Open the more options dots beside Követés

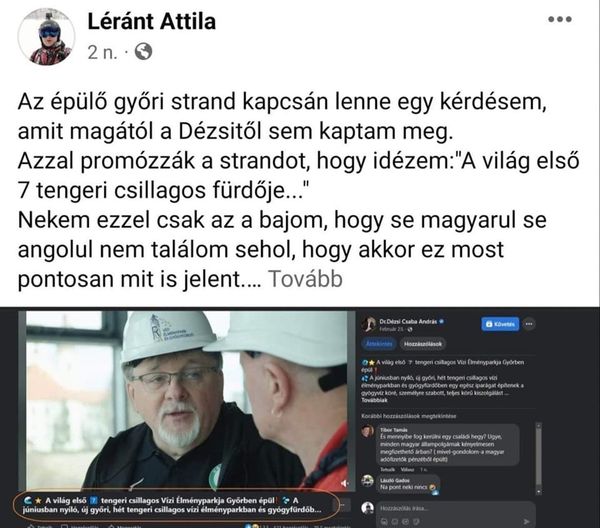[x=529, y=324]
